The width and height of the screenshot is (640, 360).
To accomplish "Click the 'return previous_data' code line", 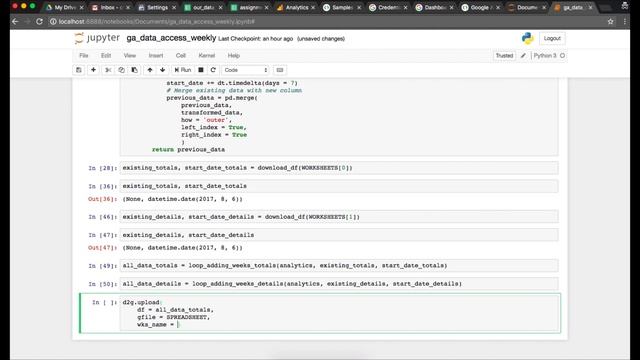I will tap(188, 150).
